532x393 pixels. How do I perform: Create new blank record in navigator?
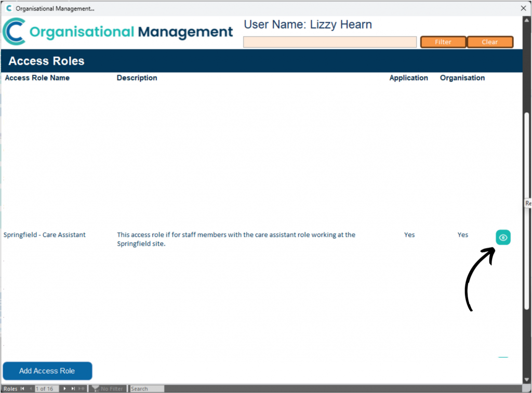pos(82,389)
